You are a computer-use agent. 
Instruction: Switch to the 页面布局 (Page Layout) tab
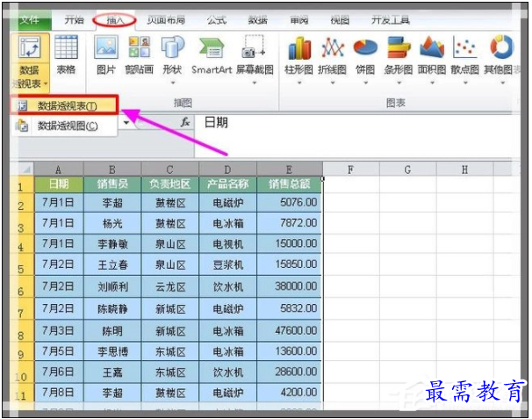pos(166,20)
